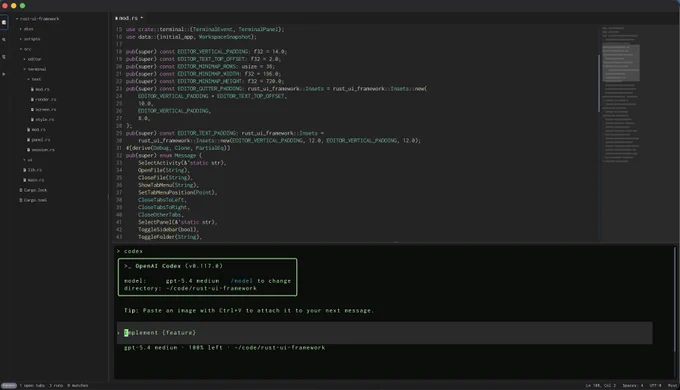680x390 pixels.
Task: Collapse the text folder
Action: [x=29, y=79]
